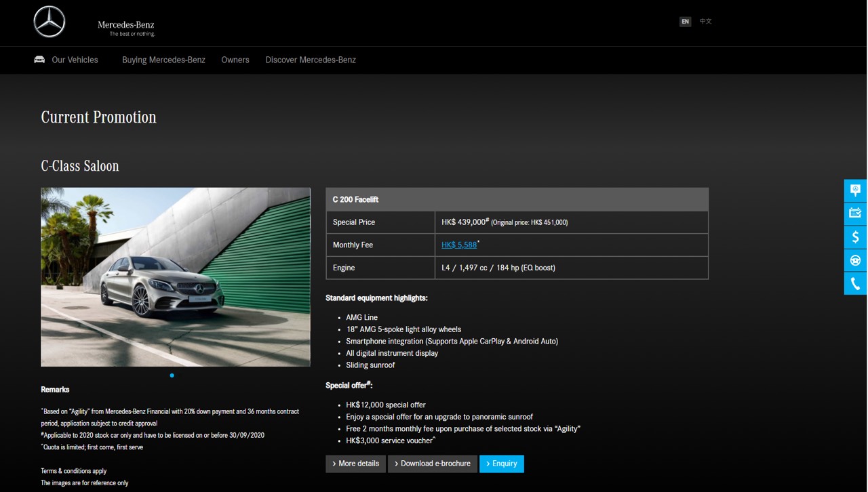868x492 pixels.
Task: Open the dollar sign pricing icon
Action: (x=855, y=237)
